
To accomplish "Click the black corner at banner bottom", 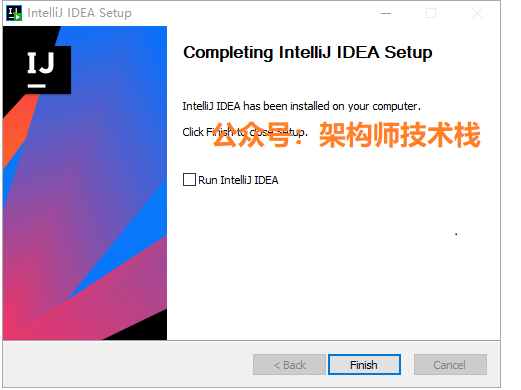I will (x=143, y=328).
